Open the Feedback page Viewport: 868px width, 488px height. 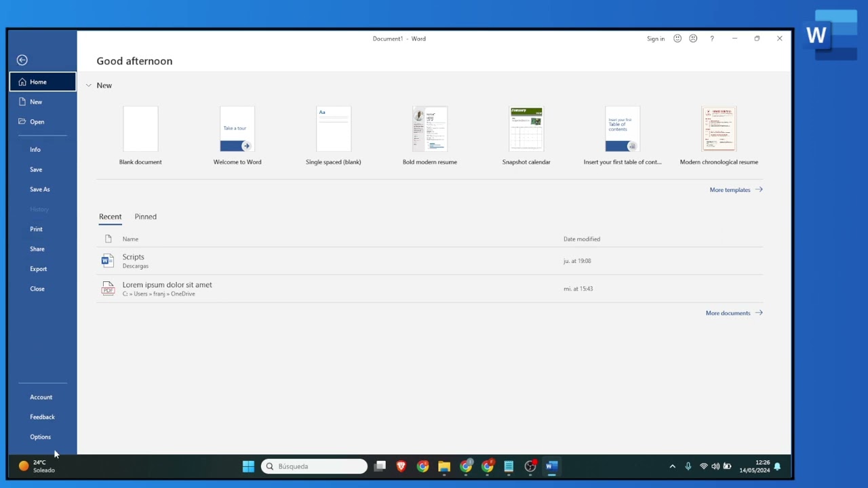tap(43, 417)
